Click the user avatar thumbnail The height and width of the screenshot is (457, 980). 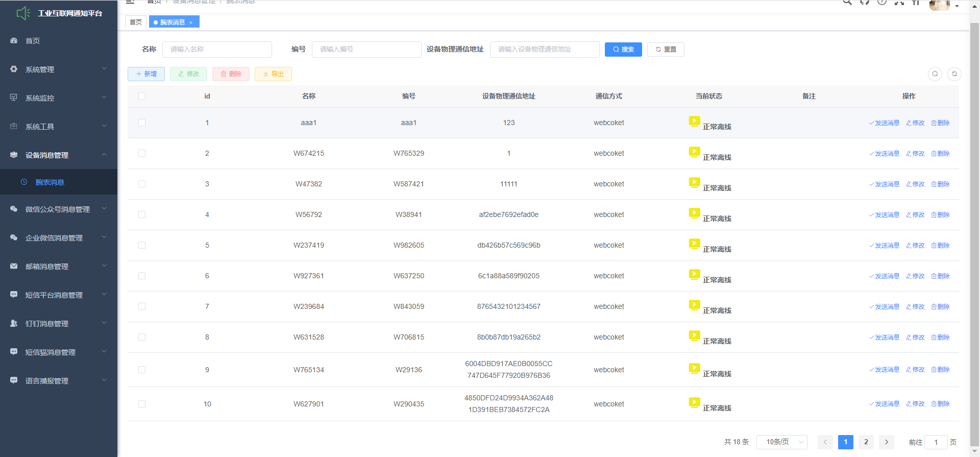click(x=940, y=5)
